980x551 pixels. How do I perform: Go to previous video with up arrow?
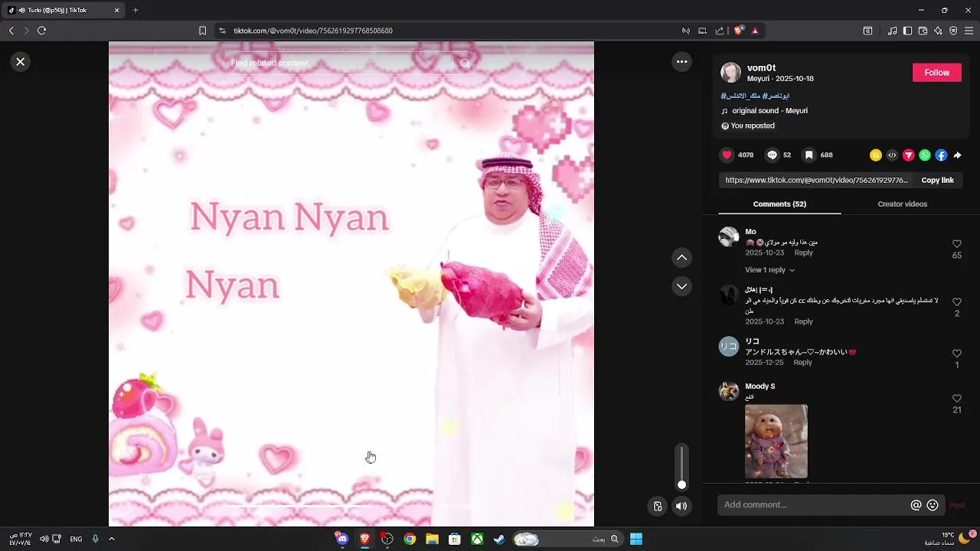coord(681,258)
